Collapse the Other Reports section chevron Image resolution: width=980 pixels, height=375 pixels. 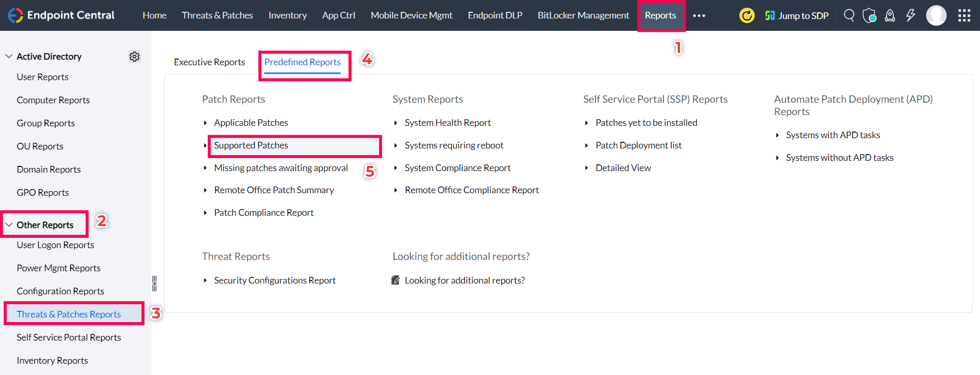click(x=9, y=225)
